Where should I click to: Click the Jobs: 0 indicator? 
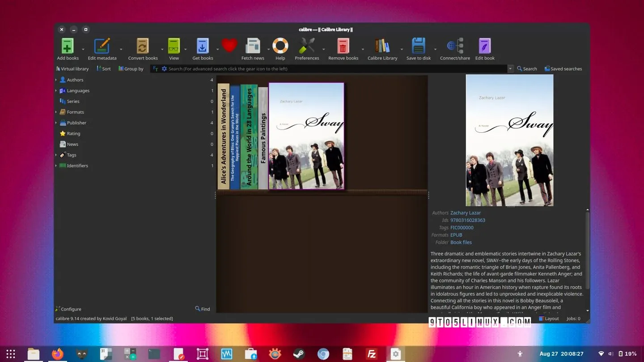coord(573,319)
